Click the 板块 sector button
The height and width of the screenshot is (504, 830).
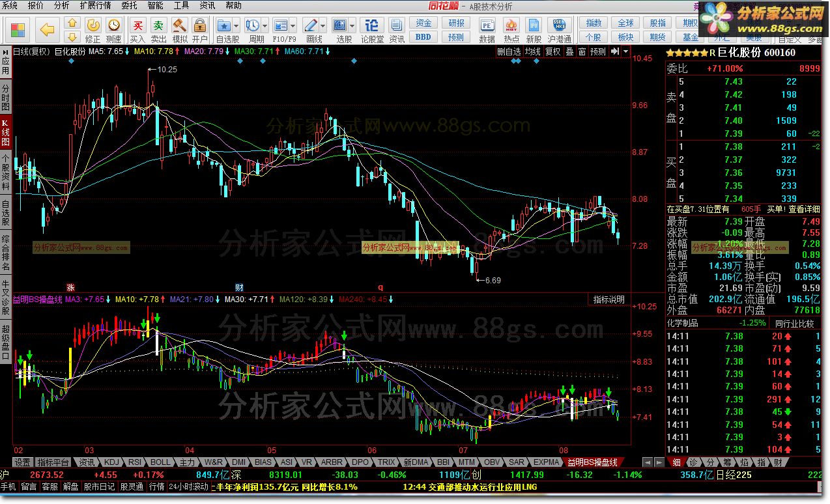pyautogui.click(x=626, y=37)
